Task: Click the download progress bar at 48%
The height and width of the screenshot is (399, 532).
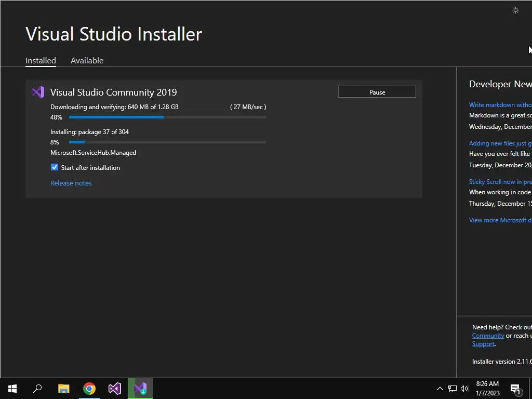Action: [x=167, y=117]
